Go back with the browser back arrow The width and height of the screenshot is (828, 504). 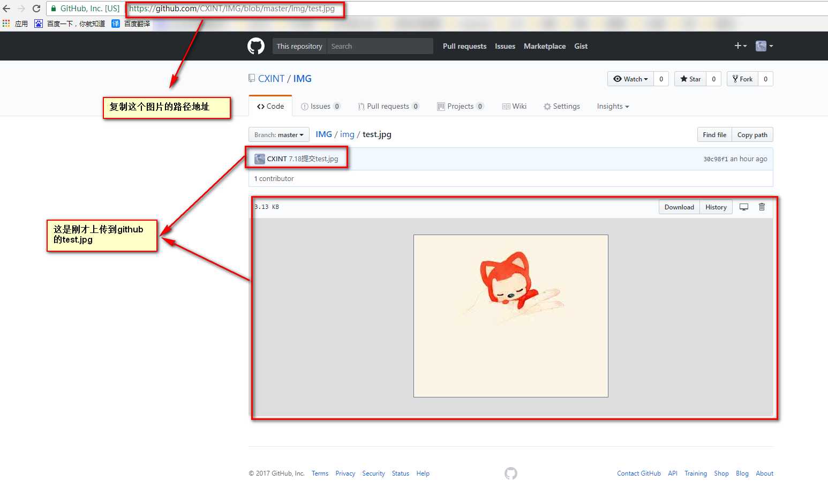click(x=6, y=9)
